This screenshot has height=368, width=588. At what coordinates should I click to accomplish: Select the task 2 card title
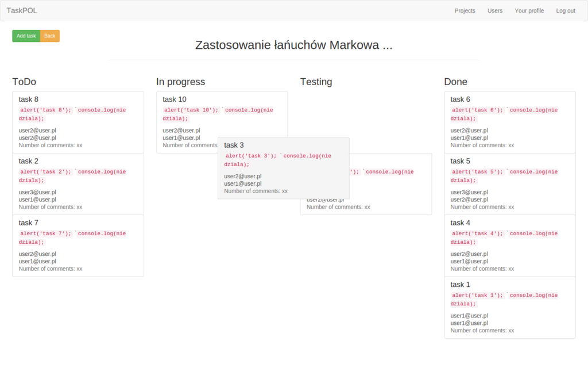click(29, 161)
